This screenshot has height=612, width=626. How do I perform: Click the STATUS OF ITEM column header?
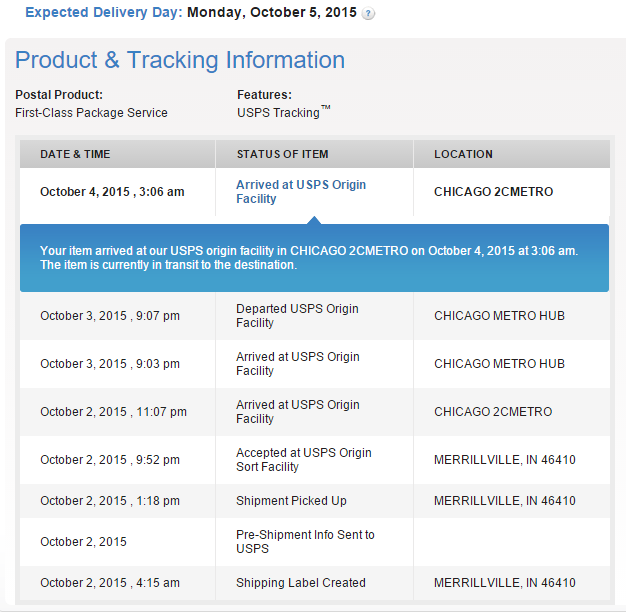pos(282,154)
